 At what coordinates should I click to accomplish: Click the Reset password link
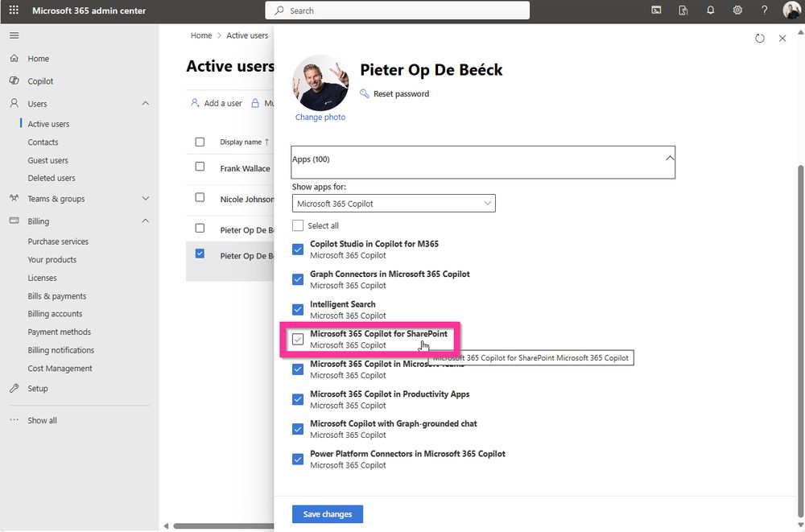401,94
